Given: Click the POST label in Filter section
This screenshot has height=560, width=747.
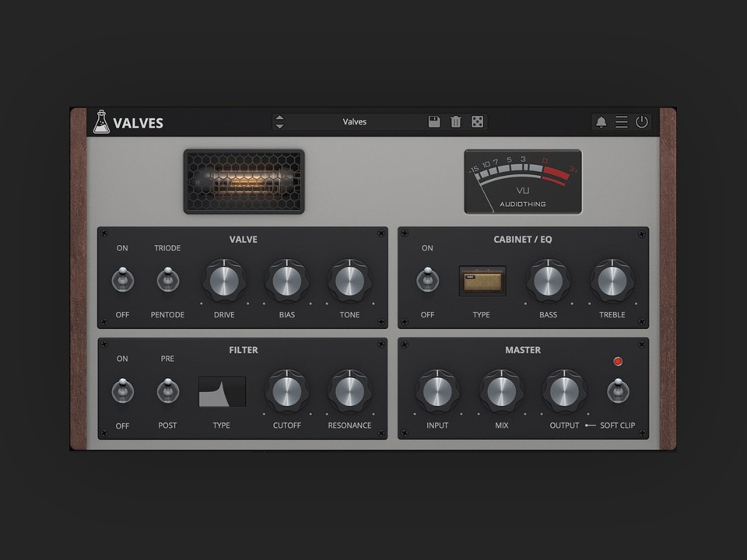Looking at the screenshot, I should [x=167, y=425].
